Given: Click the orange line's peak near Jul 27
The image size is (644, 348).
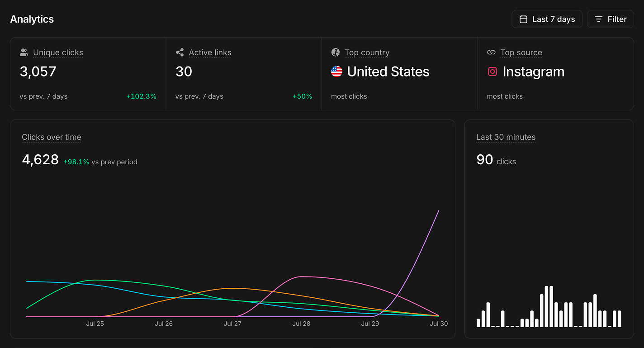Looking at the screenshot, I should 233,288.
